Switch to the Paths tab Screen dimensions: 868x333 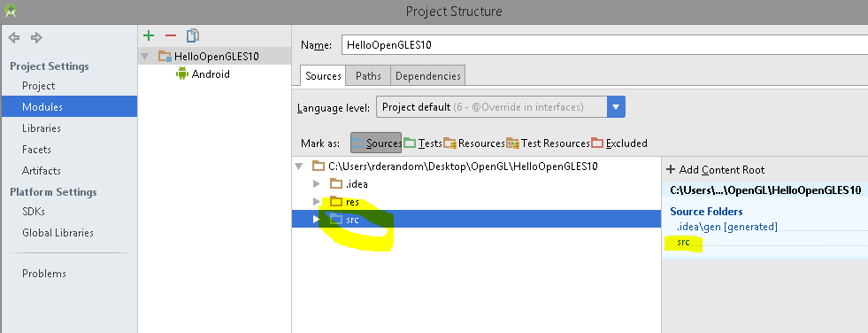368,76
